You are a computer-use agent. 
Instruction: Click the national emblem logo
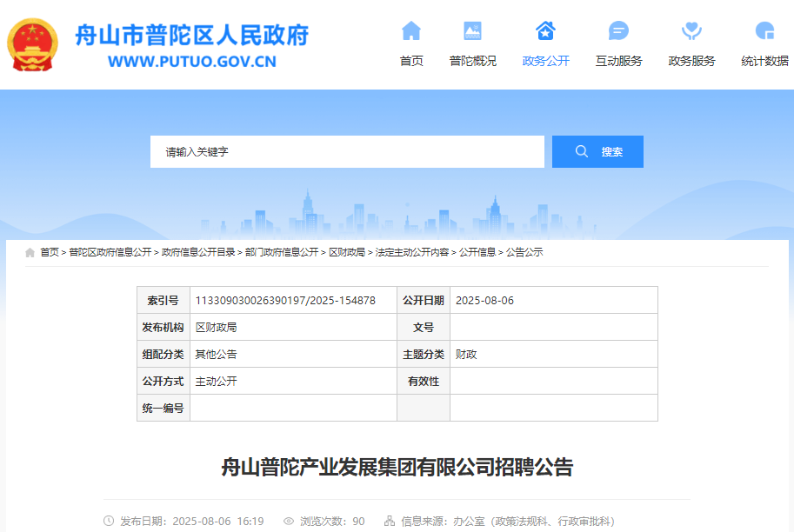coord(32,44)
